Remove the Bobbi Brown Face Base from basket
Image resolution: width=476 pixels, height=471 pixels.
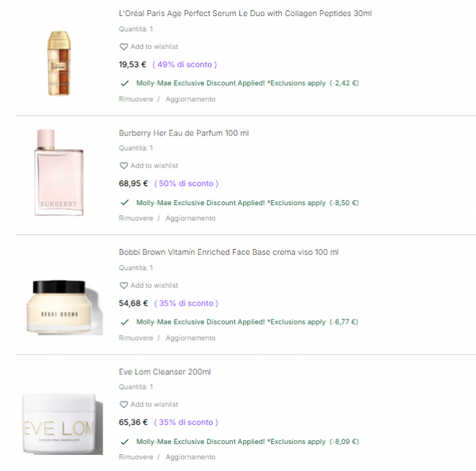[136, 338]
